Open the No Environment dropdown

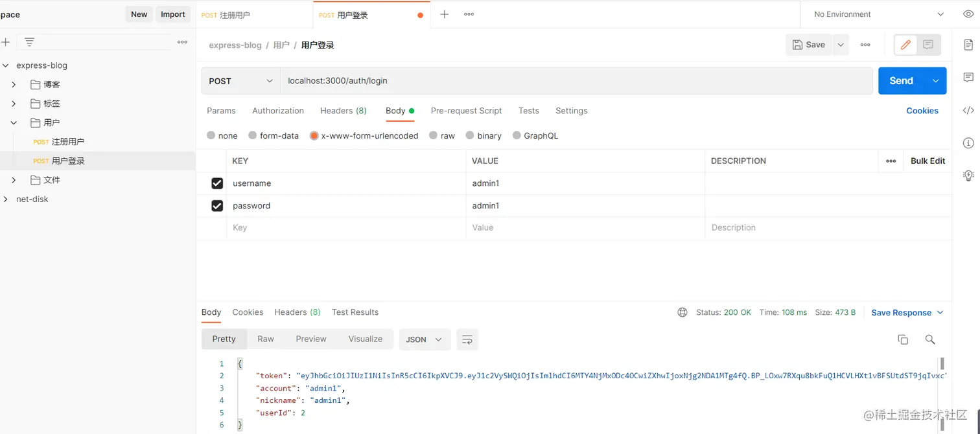[878, 14]
